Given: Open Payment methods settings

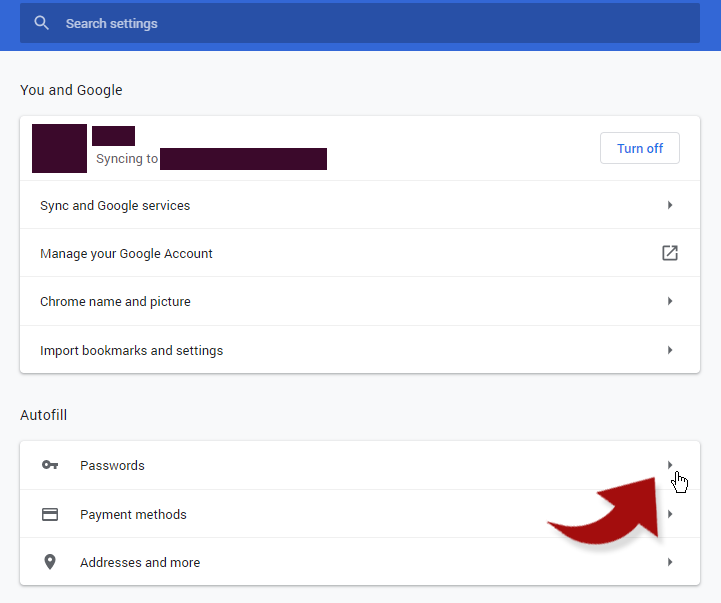Looking at the screenshot, I should (x=360, y=514).
